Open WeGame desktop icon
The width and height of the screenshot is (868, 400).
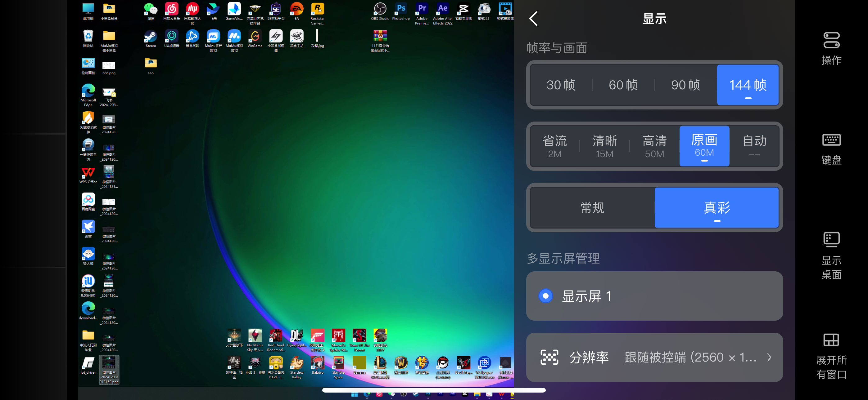point(255,38)
